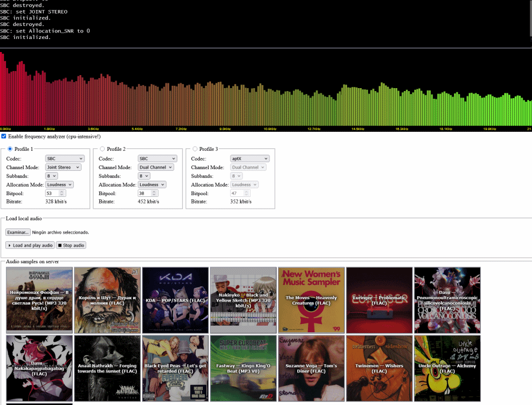Select Profile 3 radio button
The height and width of the screenshot is (405, 532).
[194, 148]
